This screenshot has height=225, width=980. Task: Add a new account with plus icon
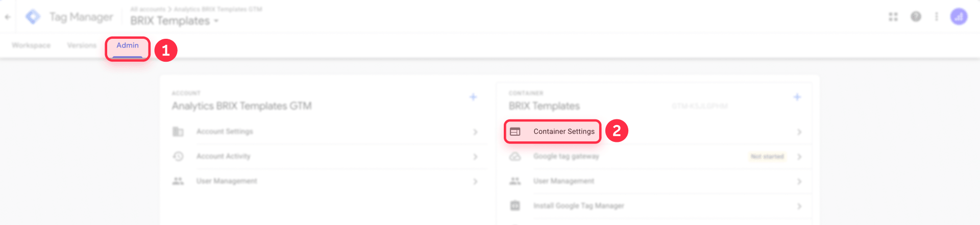click(473, 97)
